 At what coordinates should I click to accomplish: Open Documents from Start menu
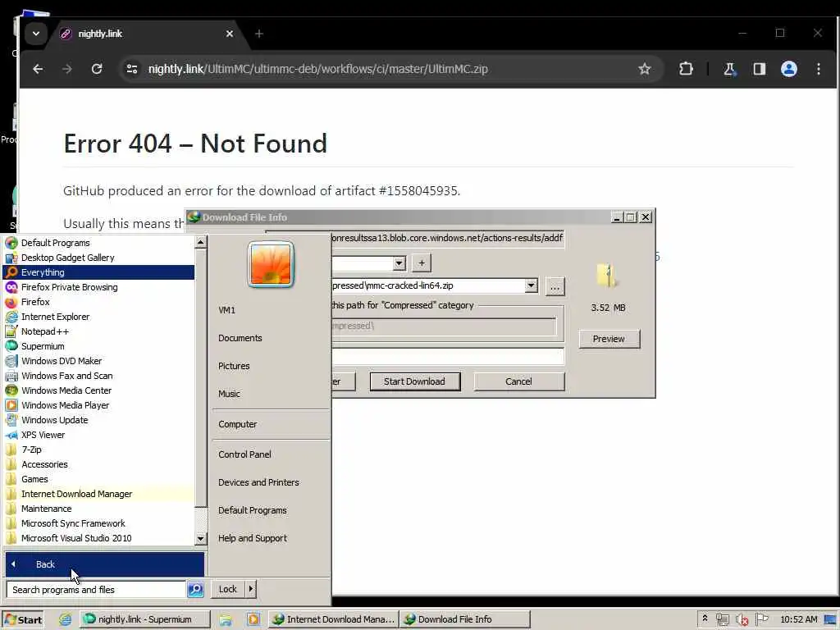coord(240,338)
